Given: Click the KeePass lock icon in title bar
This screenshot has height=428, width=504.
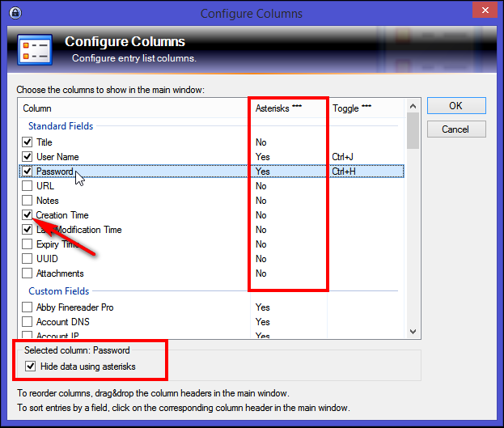Looking at the screenshot, I should (x=15, y=13).
